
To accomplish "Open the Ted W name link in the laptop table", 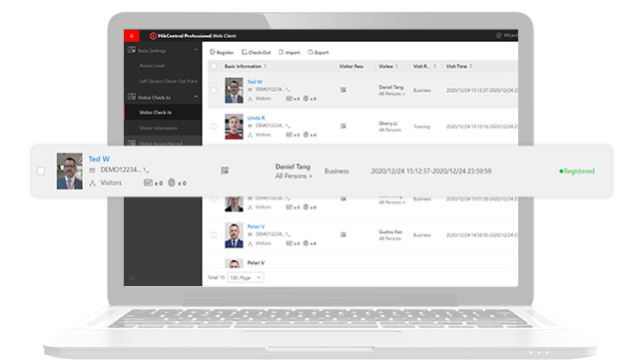I will [x=255, y=82].
